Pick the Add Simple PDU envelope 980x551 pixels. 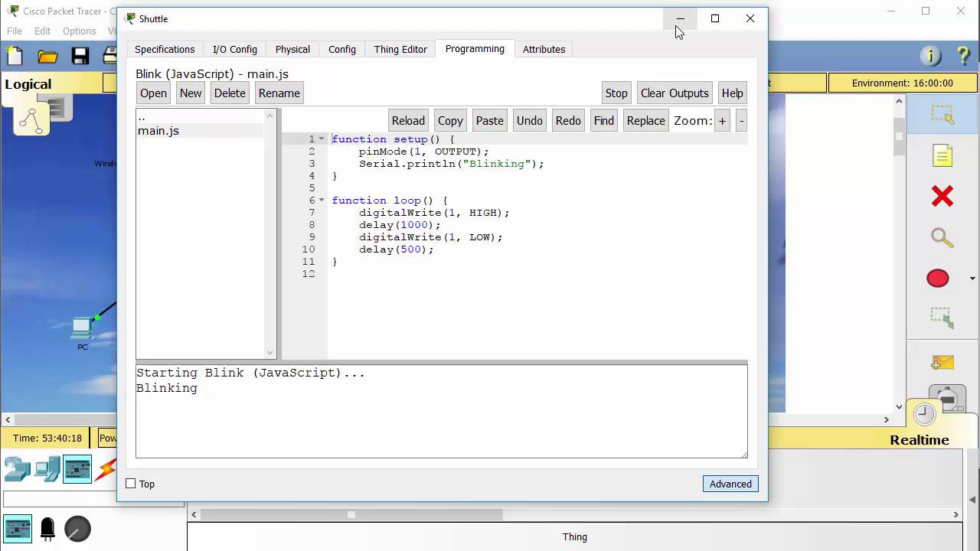click(942, 362)
